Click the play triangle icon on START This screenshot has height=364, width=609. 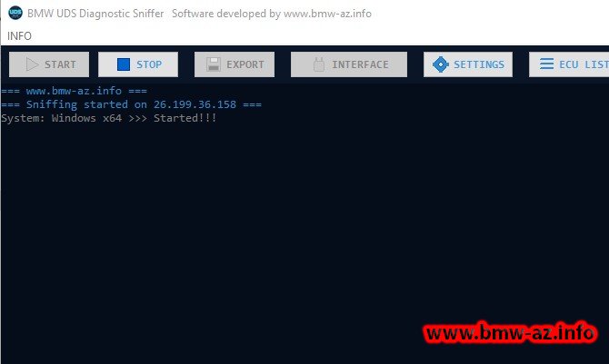32,64
